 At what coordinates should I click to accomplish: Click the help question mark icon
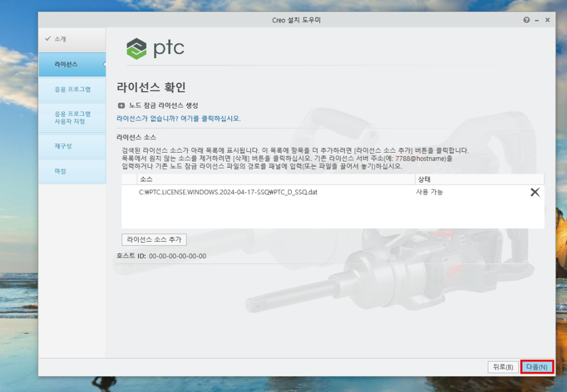tap(526, 20)
